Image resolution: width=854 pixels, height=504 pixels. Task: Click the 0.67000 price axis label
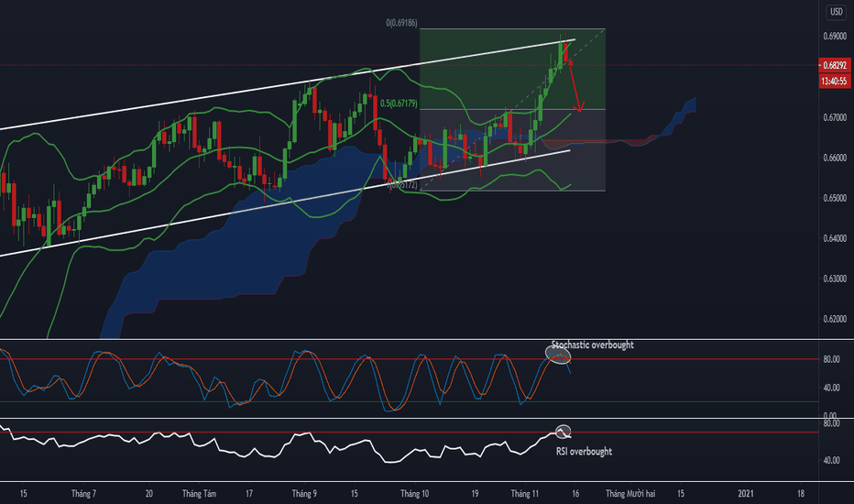[x=835, y=117]
